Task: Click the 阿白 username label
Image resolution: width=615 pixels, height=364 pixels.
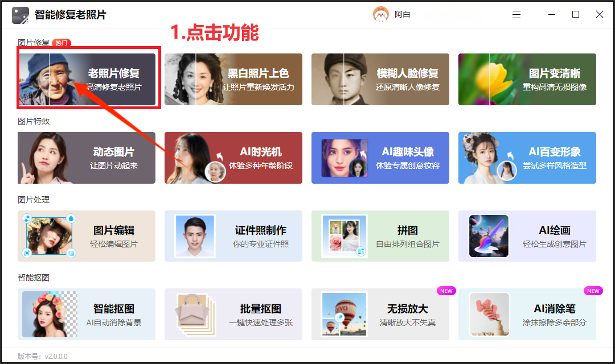Action: [403, 14]
